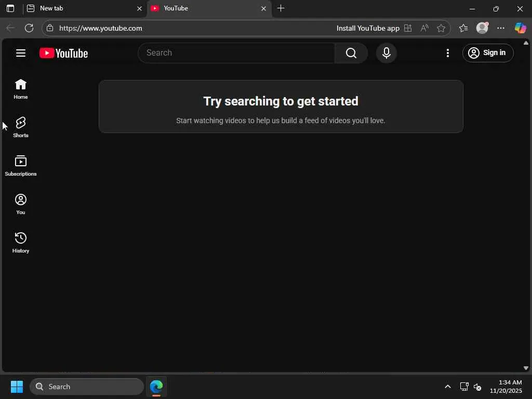
Task: Start voice search with microphone icon
Action: click(x=386, y=53)
